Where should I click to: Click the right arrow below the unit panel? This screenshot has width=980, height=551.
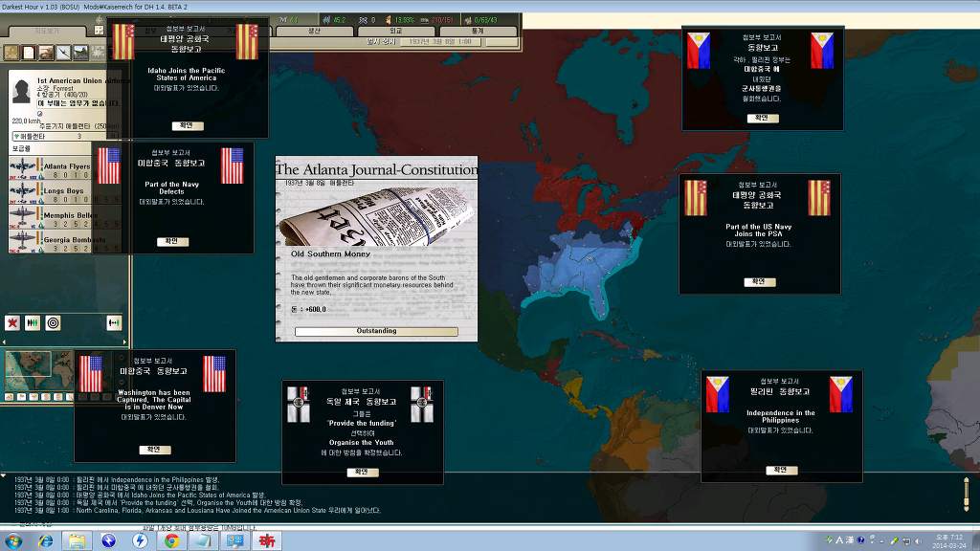(x=125, y=342)
